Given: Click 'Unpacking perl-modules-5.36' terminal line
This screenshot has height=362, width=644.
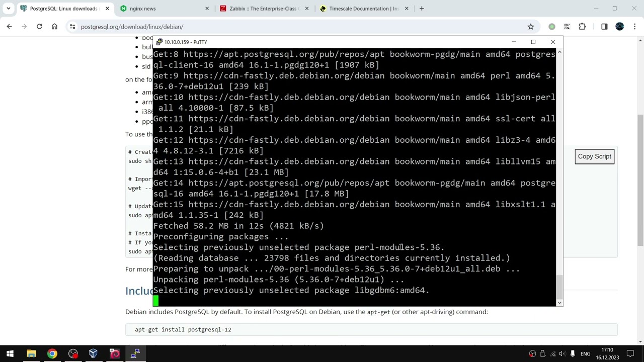Looking at the screenshot, I should tap(279, 280).
